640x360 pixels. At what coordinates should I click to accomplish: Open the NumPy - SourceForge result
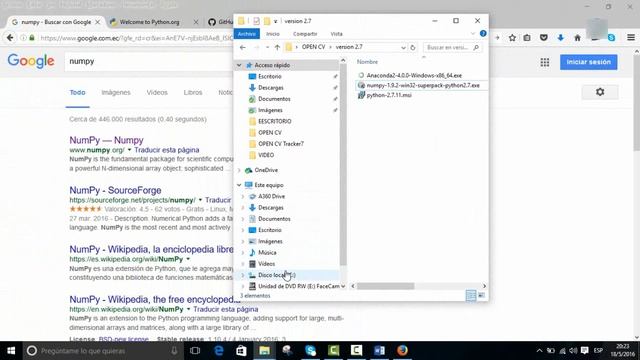(115, 190)
